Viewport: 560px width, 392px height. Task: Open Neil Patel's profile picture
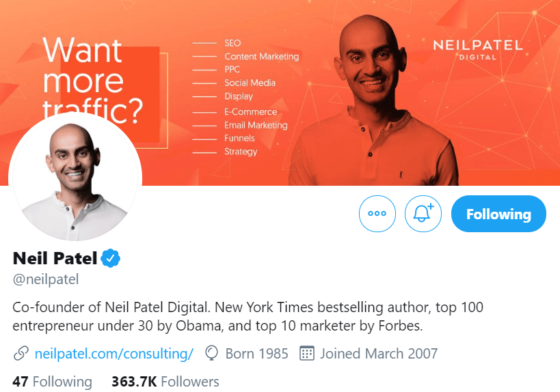click(x=75, y=178)
